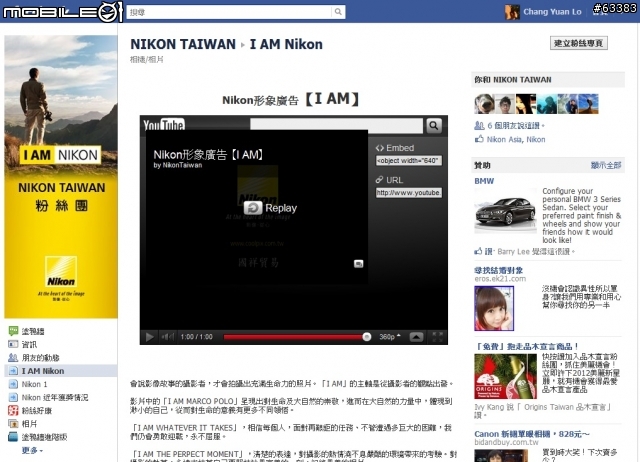
Task: Click the red video progress bar
Action: (x=293, y=337)
